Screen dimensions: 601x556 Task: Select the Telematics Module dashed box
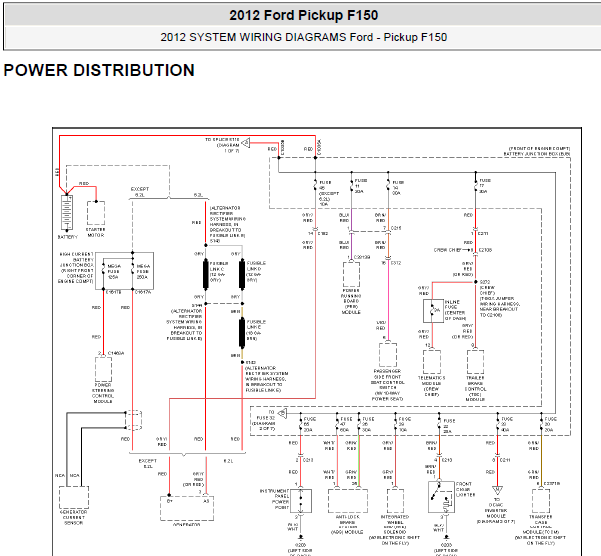[432, 362]
